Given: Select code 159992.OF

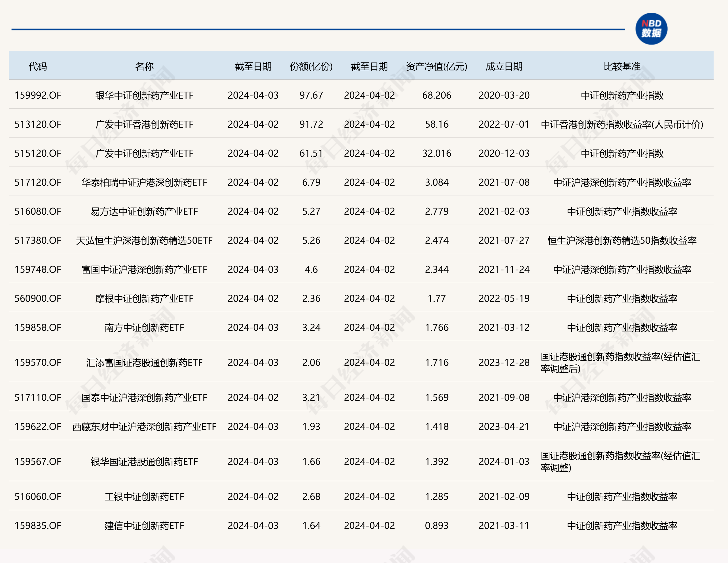Looking at the screenshot, I should pyautogui.click(x=38, y=95).
